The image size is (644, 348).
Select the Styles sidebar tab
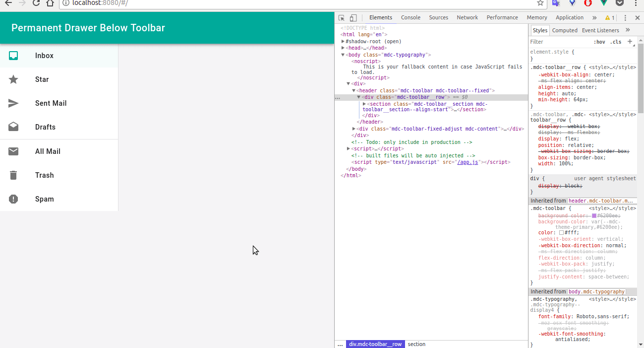[x=540, y=30]
